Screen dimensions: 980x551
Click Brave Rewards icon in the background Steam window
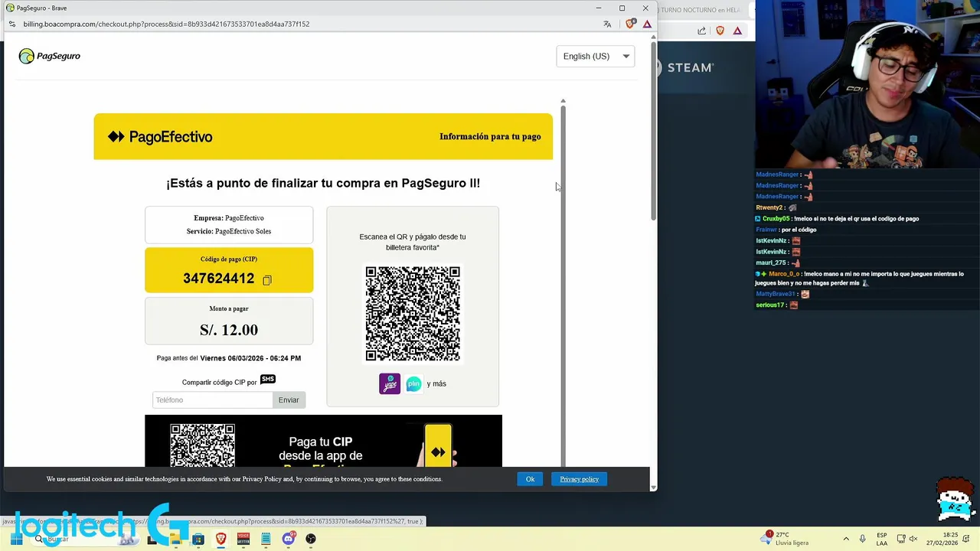point(737,31)
